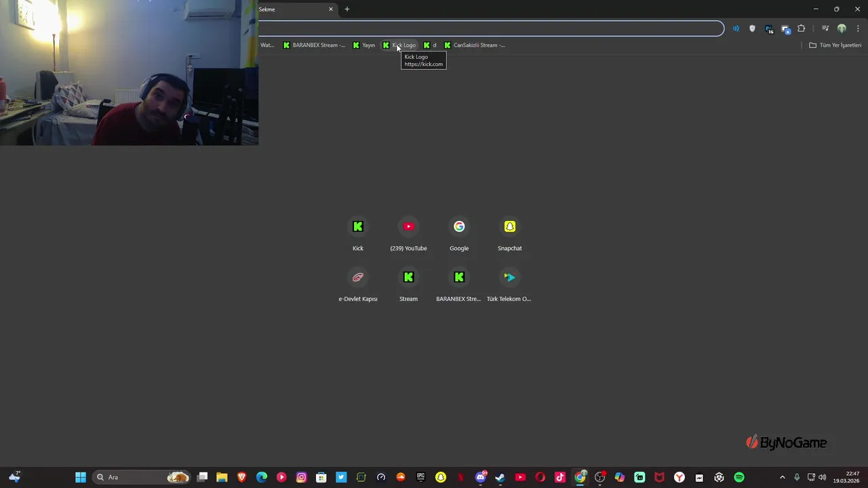Open Microsoft Store from taskbar
The height and width of the screenshot is (488, 868).
(x=321, y=477)
